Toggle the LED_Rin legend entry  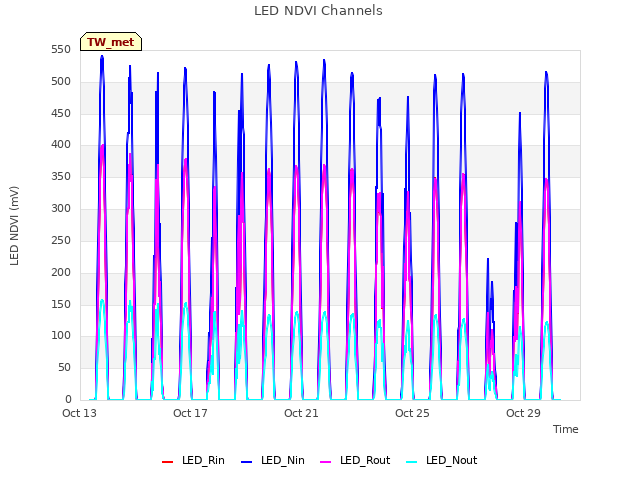tap(193, 460)
